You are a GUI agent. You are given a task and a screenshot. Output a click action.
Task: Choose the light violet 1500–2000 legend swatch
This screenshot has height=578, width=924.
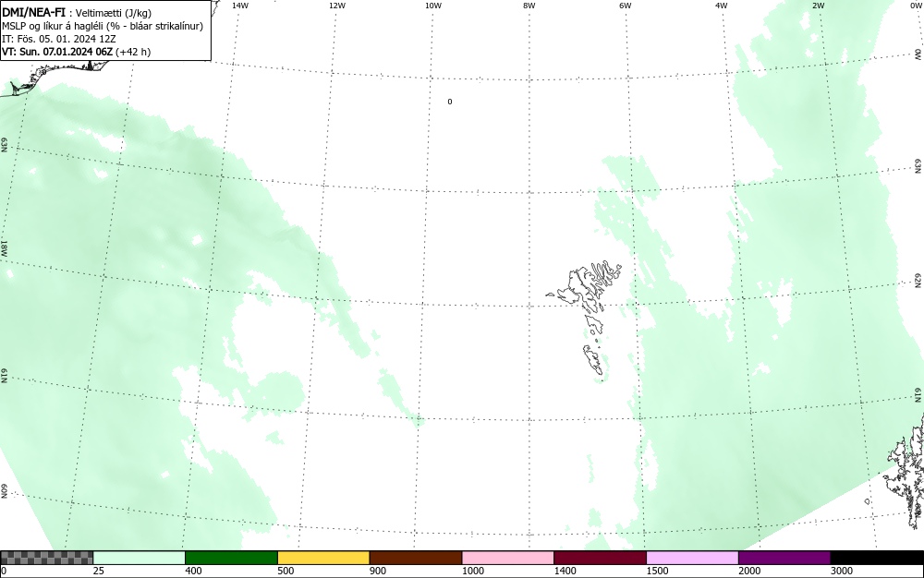(692, 558)
